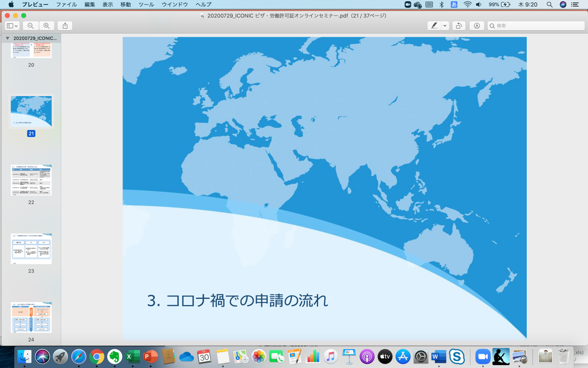Click the Bluetooth menu bar icon
Viewport: 588px width, 368px height.
pos(441,4)
